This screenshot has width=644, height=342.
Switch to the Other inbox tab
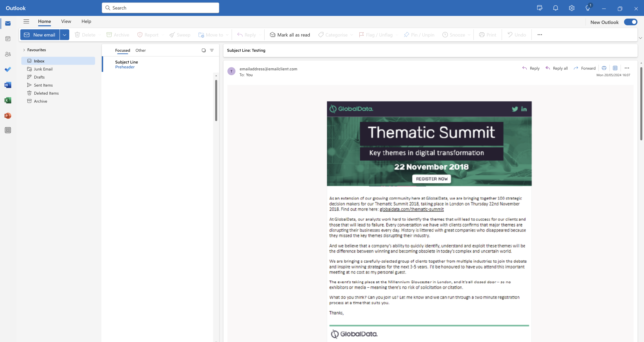pos(141,50)
